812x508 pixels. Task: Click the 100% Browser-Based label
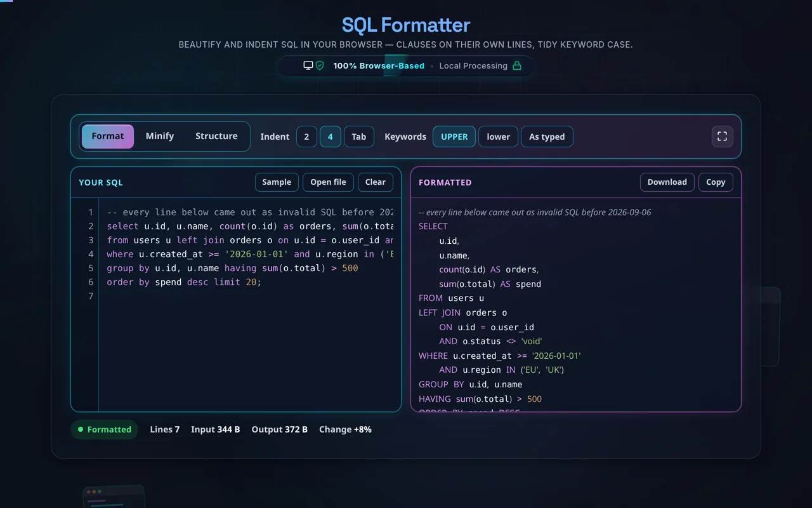(x=379, y=65)
